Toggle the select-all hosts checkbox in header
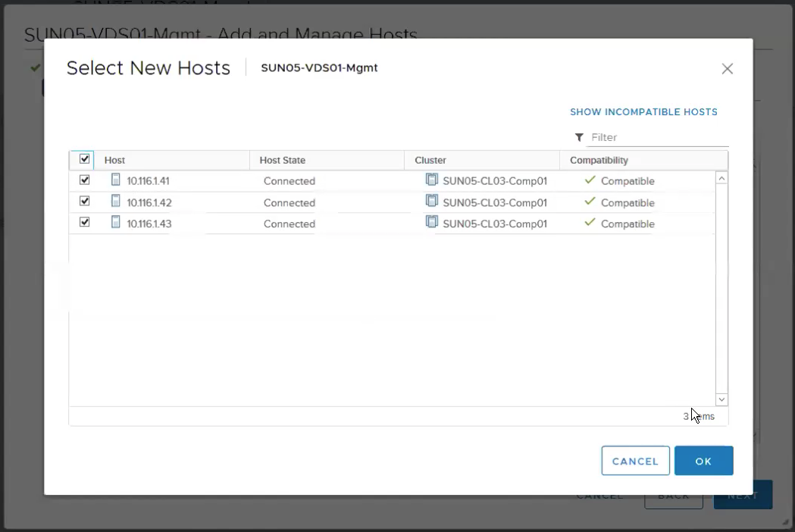Image resolution: width=795 pixels, height=532 pixels. (x=85, y=159)
